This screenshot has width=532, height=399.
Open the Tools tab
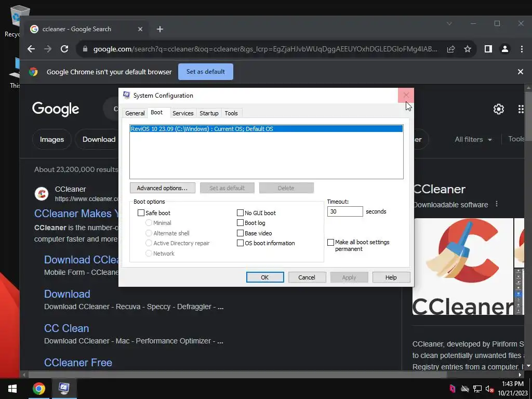[x=231, y=113]
